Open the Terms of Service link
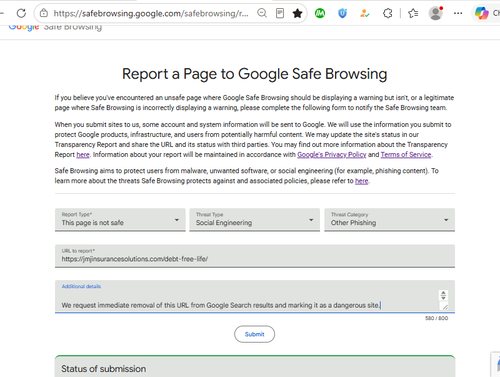This screenshot has height=377, width=500. pos(406,155)
